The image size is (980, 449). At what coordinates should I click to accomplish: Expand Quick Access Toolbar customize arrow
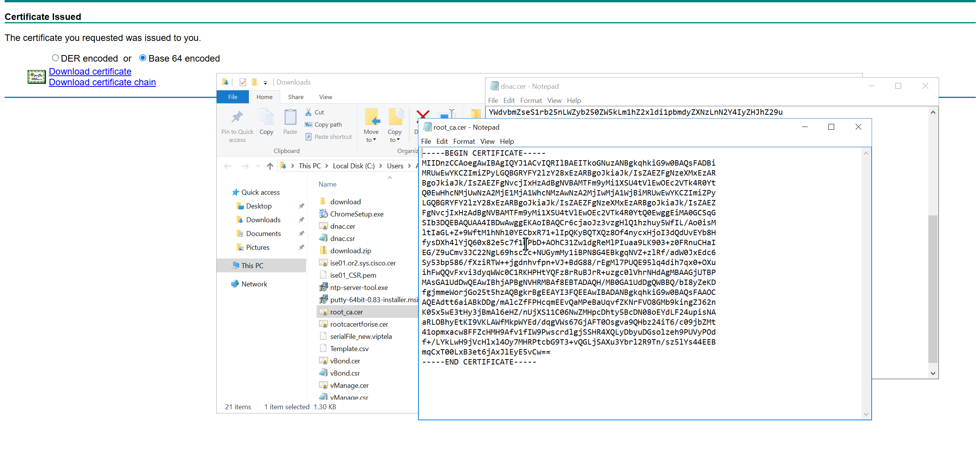tap(265, 83)
